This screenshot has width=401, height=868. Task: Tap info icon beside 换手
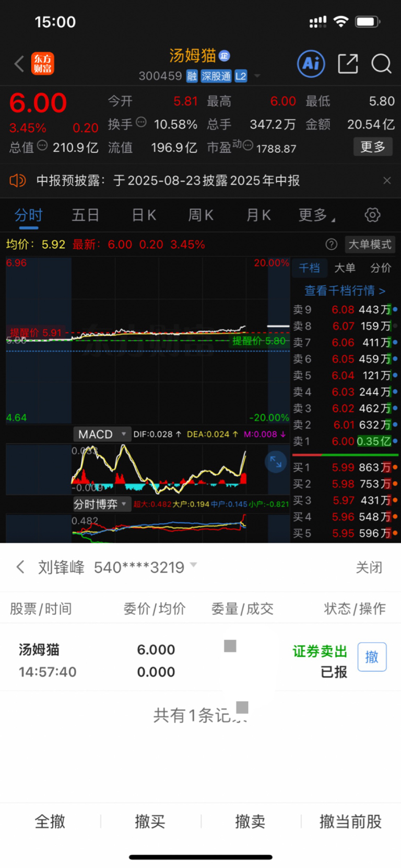(x=141, y=122)
